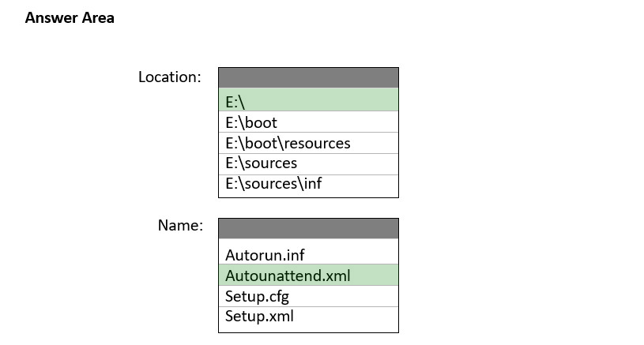Image resolution: width=644 pixels, height=345 pixels.
Task: Select E:\ in the Location list
Action: [308, 99]
